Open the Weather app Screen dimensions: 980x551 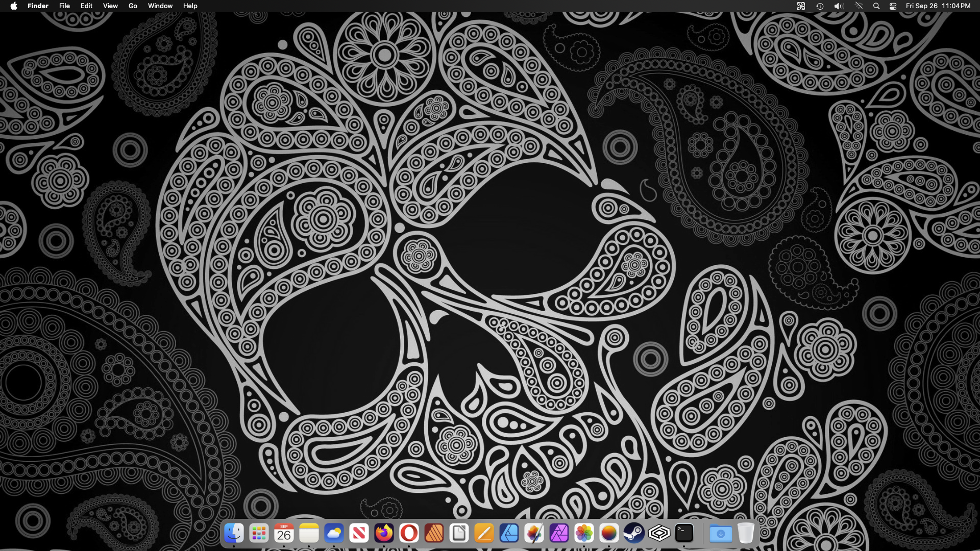click(334, 534)
